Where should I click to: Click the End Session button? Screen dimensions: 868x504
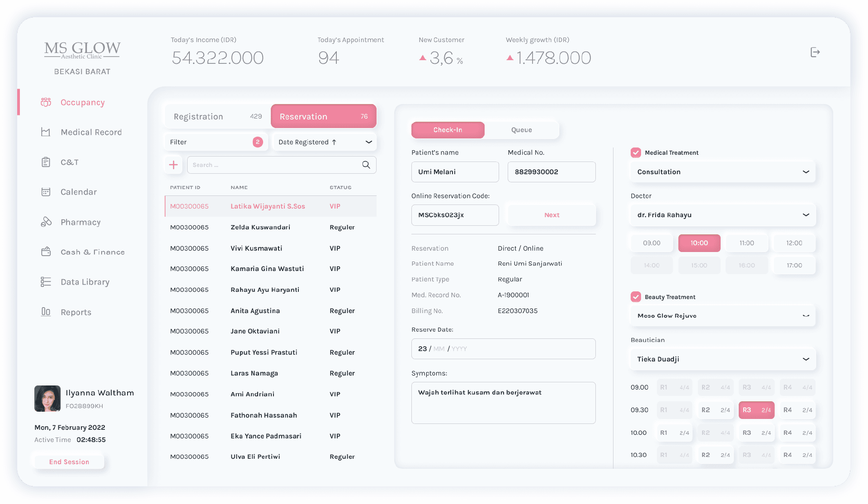point(69,462)
